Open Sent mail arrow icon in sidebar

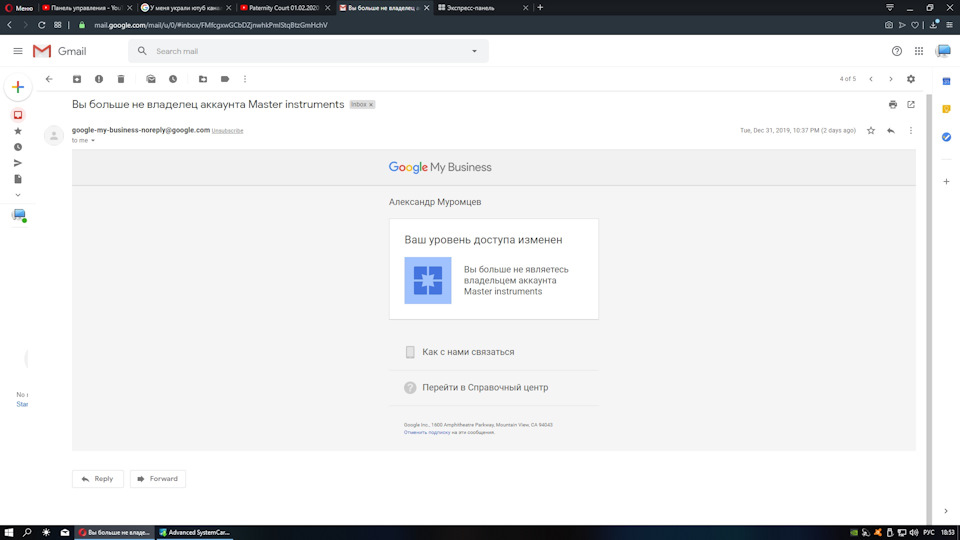pyautogui.click(x=18, y=163)
